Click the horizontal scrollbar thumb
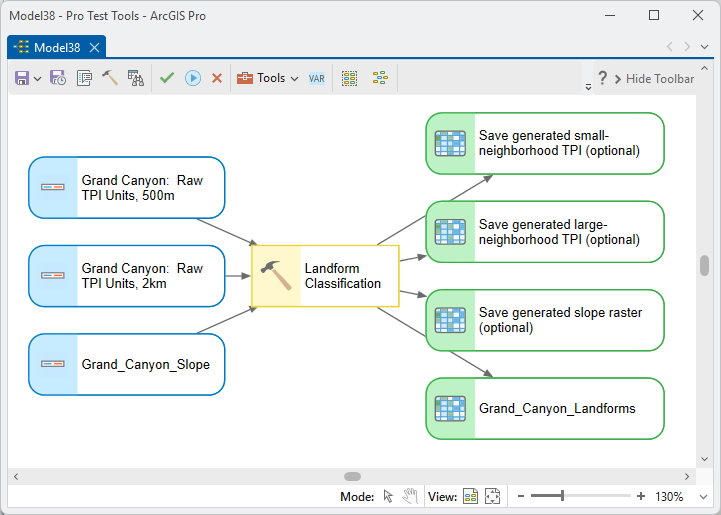 (x=353, y=476)
